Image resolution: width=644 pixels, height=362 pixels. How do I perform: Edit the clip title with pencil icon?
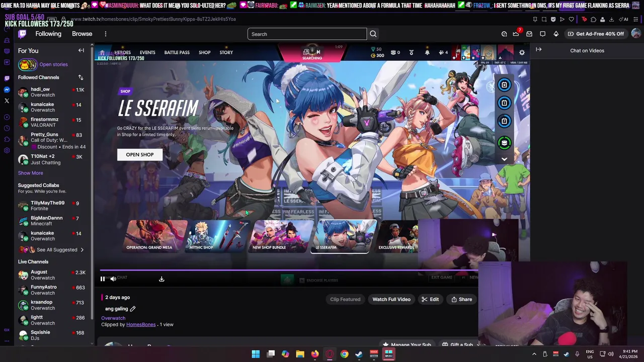(x=133, y=309)
